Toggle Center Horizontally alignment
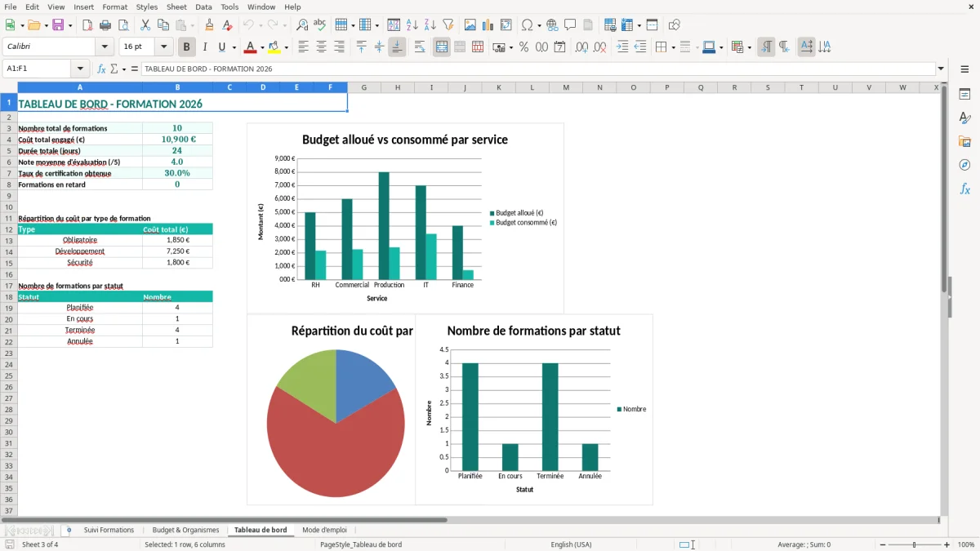The image size is (980, 551). (x=321, y=47)
